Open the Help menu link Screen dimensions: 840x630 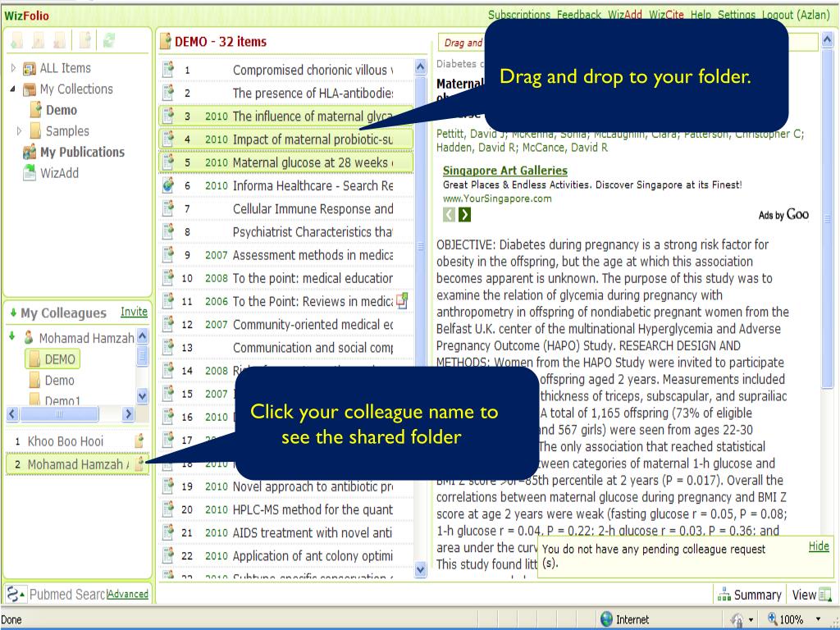[701, 15]
